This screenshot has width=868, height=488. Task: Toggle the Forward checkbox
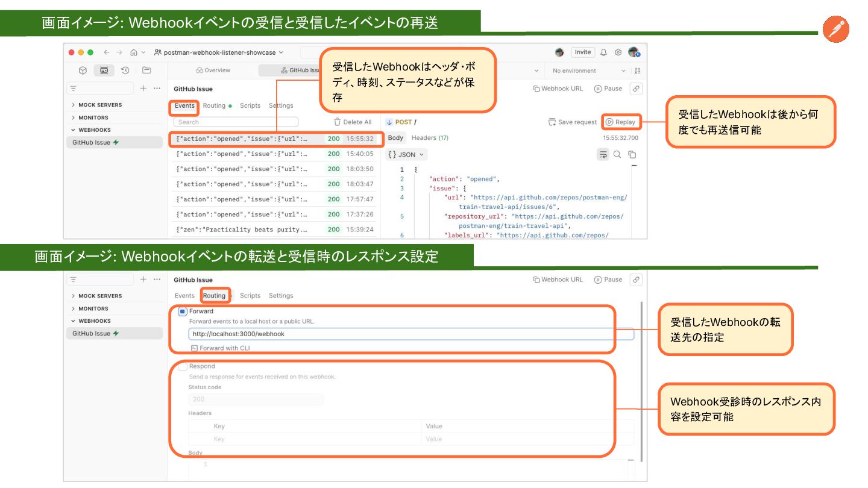[x=183, y=311]
